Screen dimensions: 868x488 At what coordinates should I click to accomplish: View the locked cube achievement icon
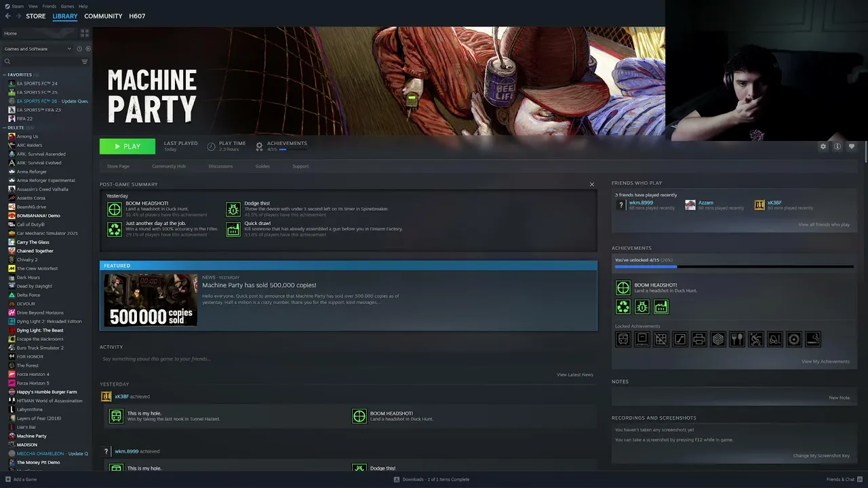[717, 339]
